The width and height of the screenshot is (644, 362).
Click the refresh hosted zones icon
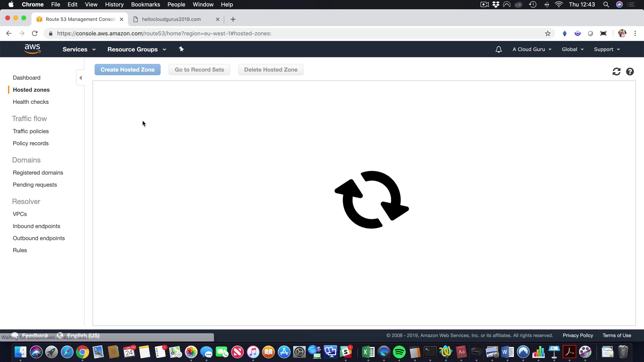point(616,71)
